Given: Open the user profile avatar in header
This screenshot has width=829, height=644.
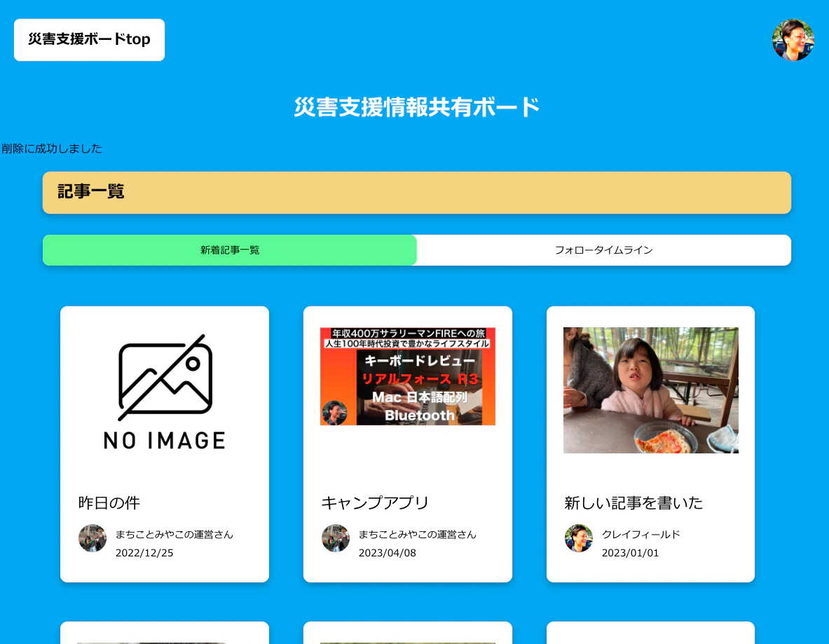Looking at the screenshot, I should [x=793, y=40].
